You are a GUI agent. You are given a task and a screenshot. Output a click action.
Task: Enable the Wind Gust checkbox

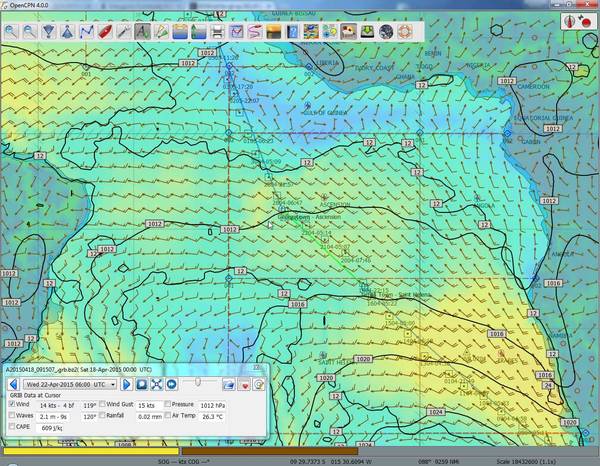(102, 404)
